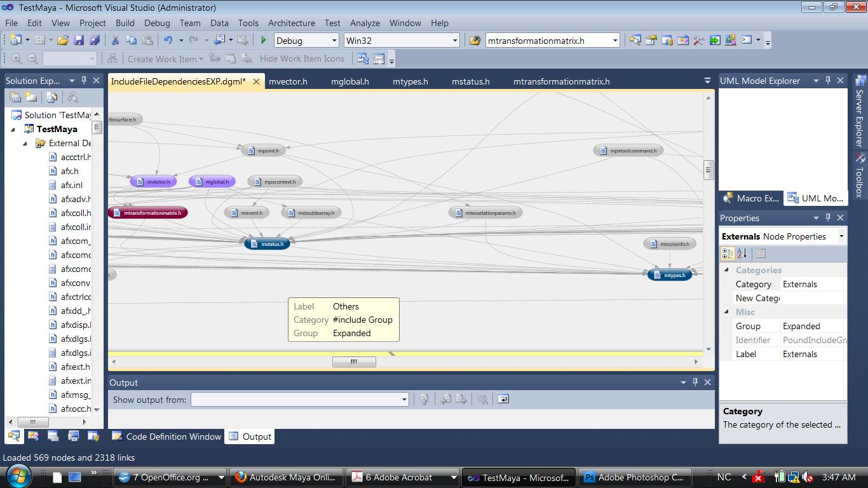Click the Label value field showing Externals
The image size is (868, 488).
click(x=813, y=354)
